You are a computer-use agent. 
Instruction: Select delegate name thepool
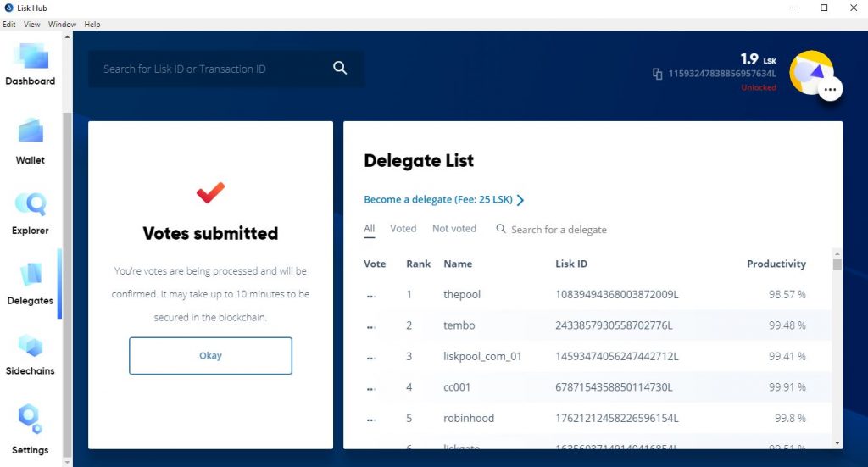(462, 294)
